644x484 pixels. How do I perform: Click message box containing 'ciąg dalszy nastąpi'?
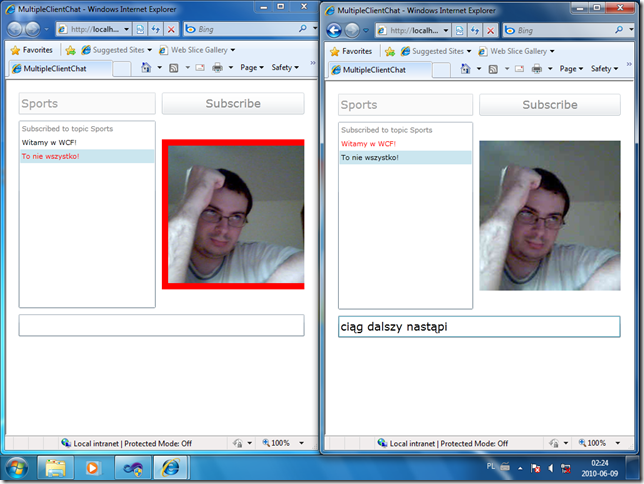(479, 327)
